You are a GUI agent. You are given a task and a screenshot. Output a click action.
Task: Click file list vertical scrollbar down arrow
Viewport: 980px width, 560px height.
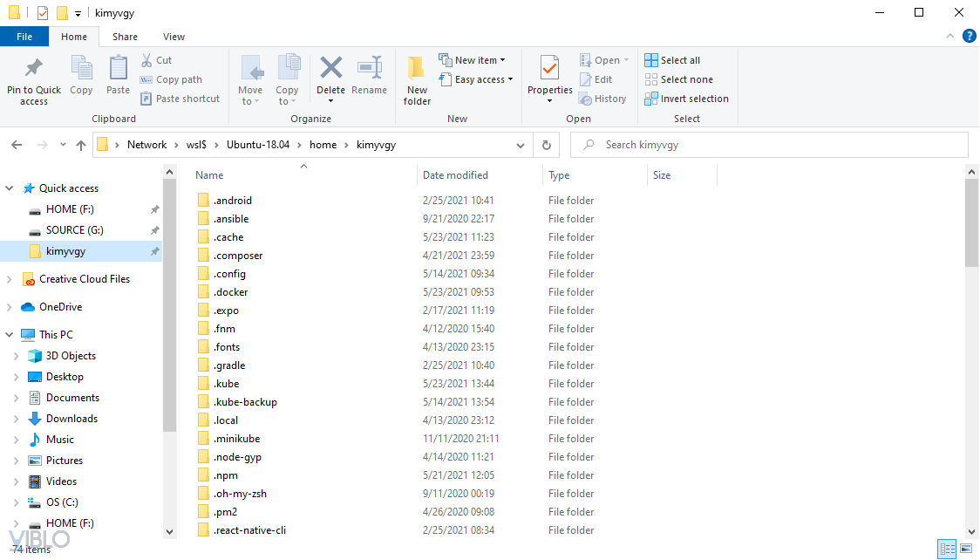(971, 532)
